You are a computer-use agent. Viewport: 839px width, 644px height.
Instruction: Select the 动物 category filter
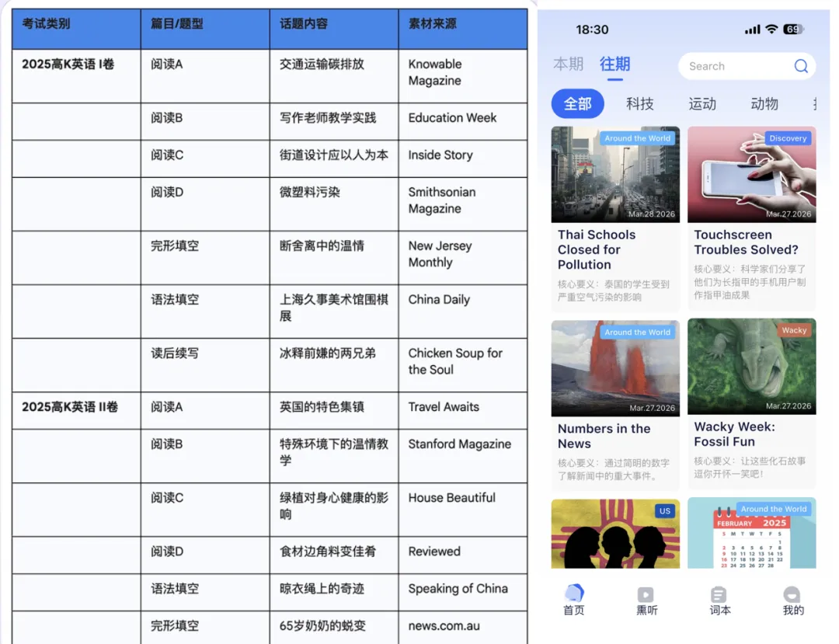click(x=764, y=103)
